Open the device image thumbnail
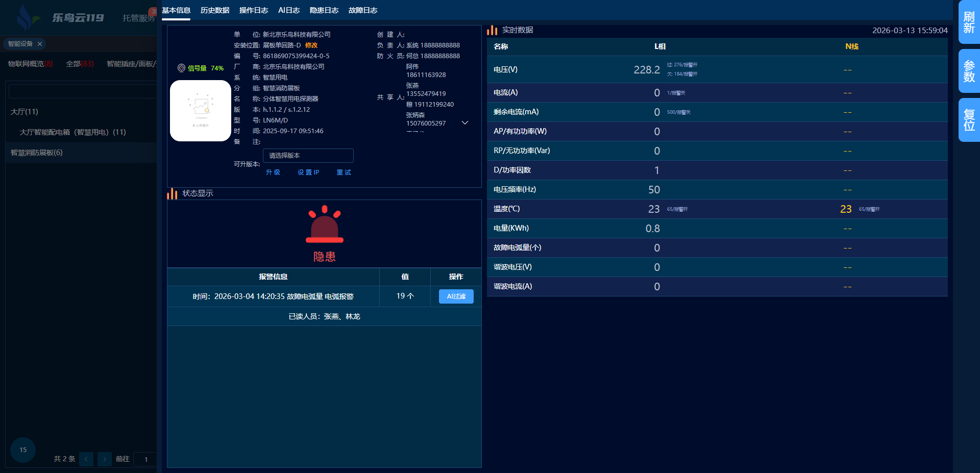This screenshot has width=980, height=473. pyautogui.click(x=200, y=110)
